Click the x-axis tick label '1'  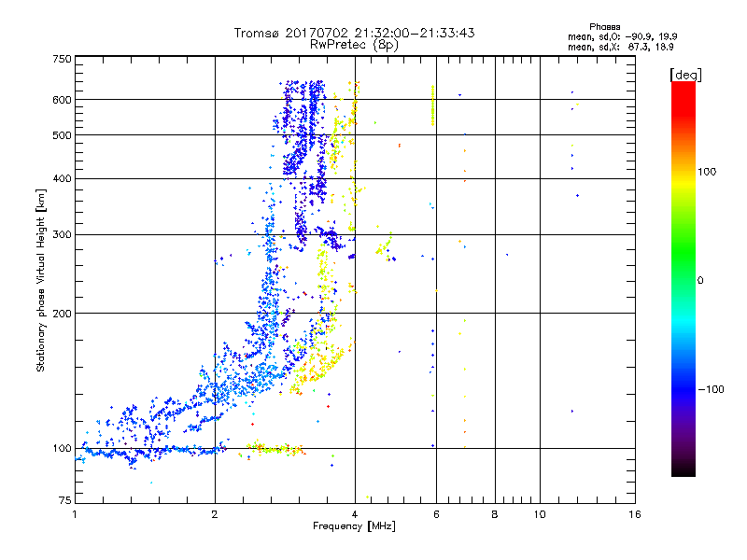click(75, 514)
